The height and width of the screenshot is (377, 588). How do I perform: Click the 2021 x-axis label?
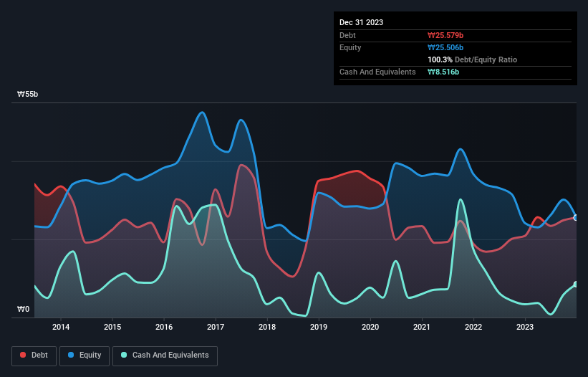[422, 327]
